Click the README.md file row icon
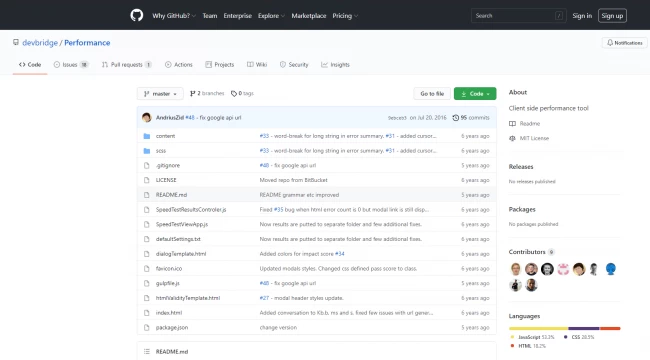 [x=146, y=195]
